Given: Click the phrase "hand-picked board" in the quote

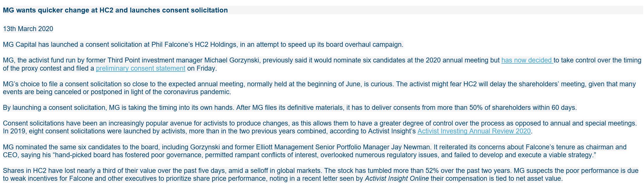Looking at the screenshot, I should coord(83,155).
